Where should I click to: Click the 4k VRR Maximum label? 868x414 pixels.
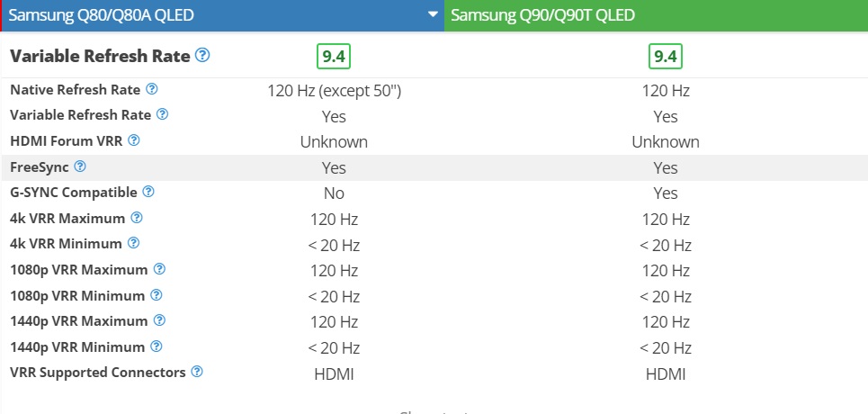(67, 218)
